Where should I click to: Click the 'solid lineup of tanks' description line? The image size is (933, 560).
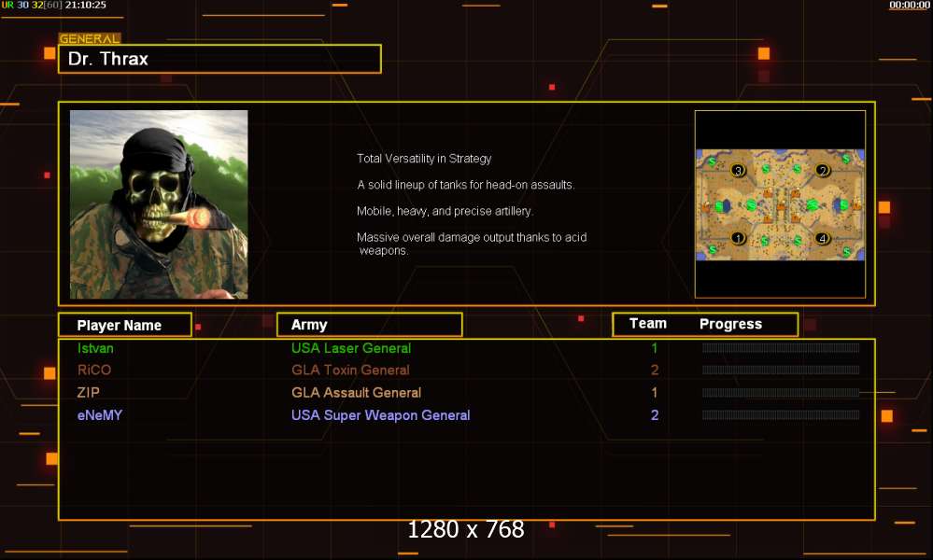click(465, 185)
